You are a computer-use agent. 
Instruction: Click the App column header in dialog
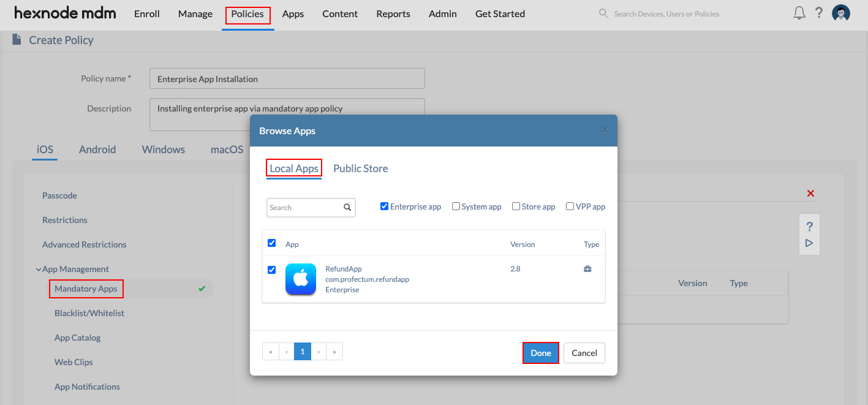[x=292, y=244]
